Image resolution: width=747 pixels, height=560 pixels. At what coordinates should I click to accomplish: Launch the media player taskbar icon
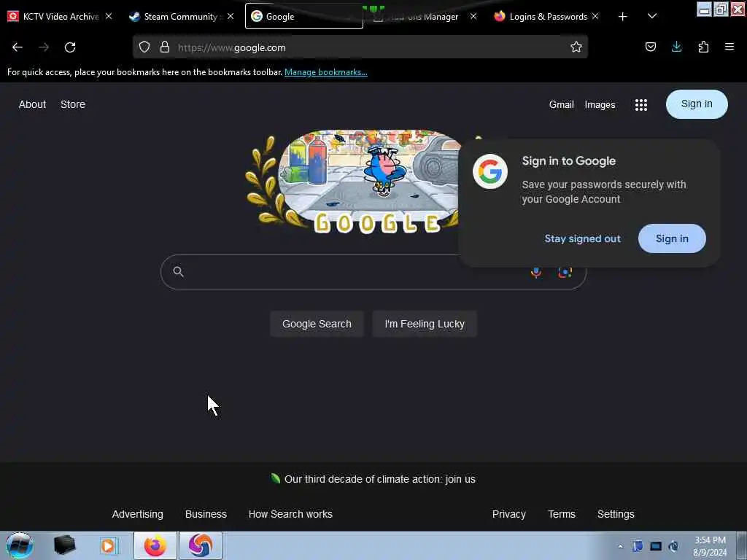pos(109,545)
